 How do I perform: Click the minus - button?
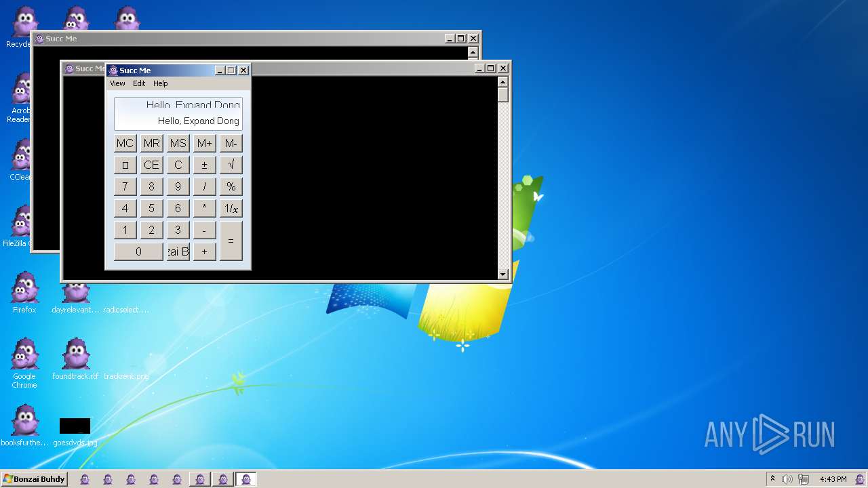click(x=204, y=230)
